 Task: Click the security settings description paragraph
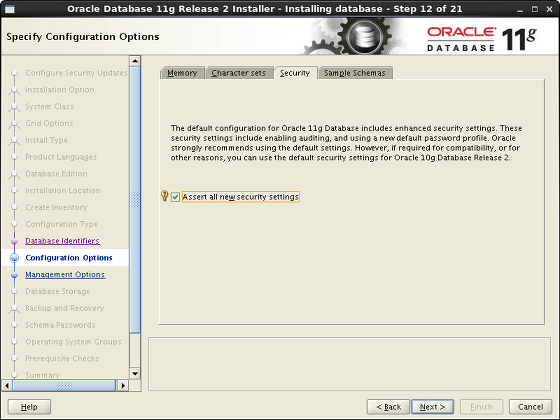pyautogui.click(x=346, y=143)
